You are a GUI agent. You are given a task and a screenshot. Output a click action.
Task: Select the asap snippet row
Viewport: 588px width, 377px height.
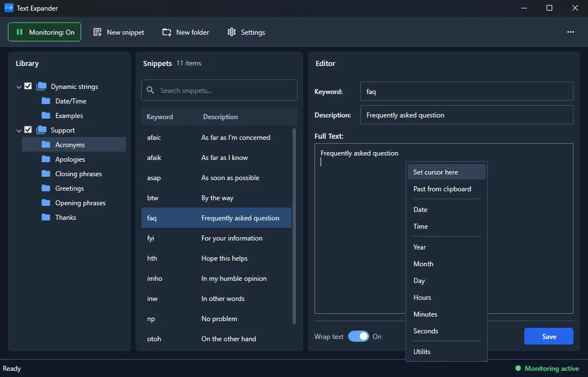click(x=217, y=178)
